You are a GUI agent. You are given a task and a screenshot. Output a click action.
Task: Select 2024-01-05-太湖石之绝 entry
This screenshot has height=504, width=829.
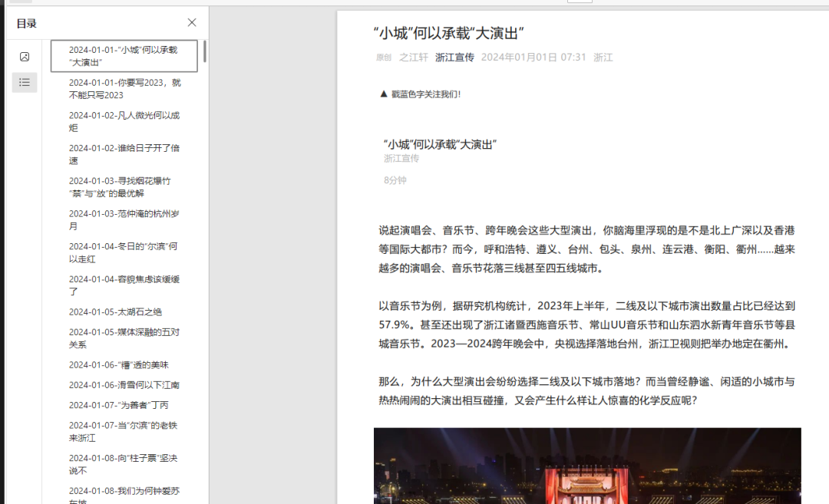click(115, 311)
